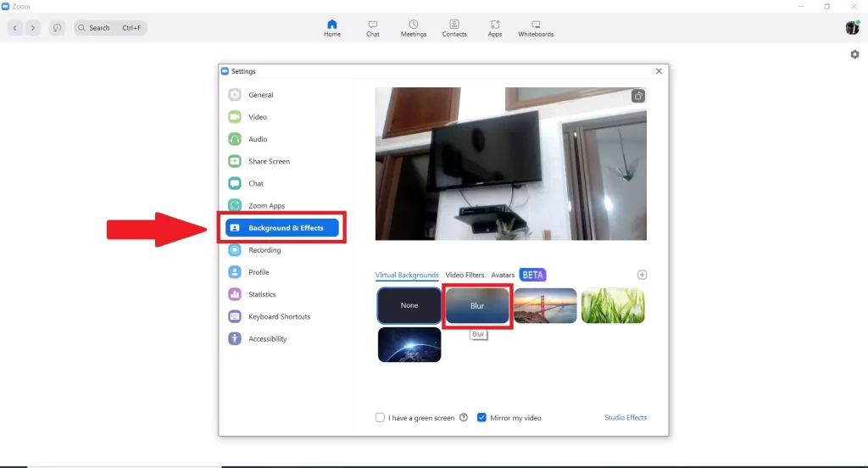This screenshot has width=868, height=468.
Task: Add a virtual background with plus icon
Action: click(642, 275)
